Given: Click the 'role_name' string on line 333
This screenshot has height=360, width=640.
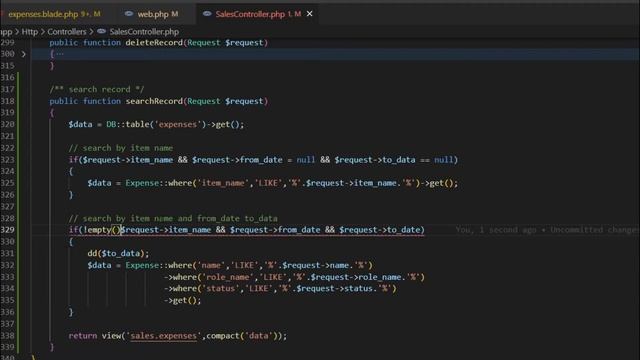Looking at the screenshot, I should point(228,277).
